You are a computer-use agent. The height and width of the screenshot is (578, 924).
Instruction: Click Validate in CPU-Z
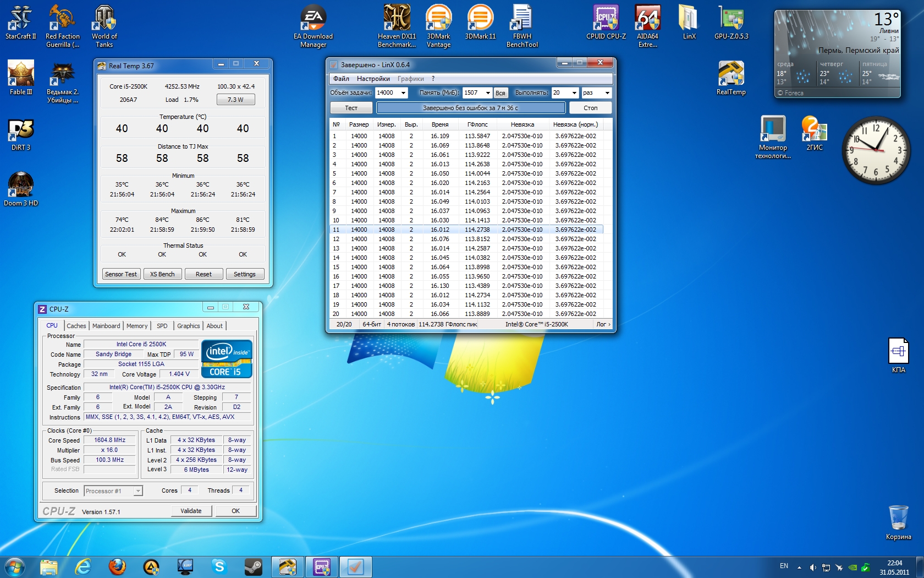pos(191,511)
